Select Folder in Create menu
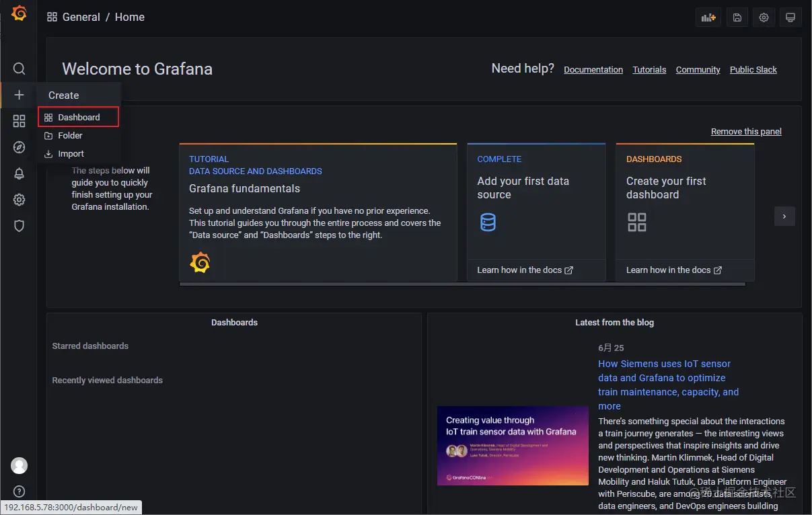 pyautogui.click(x=79, y=135)
